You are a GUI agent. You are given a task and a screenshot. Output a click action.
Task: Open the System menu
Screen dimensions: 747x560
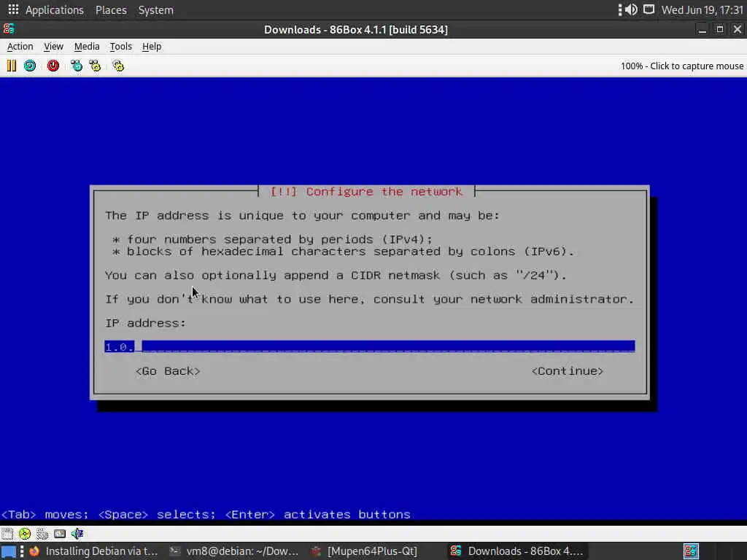[x=156, y=9]
